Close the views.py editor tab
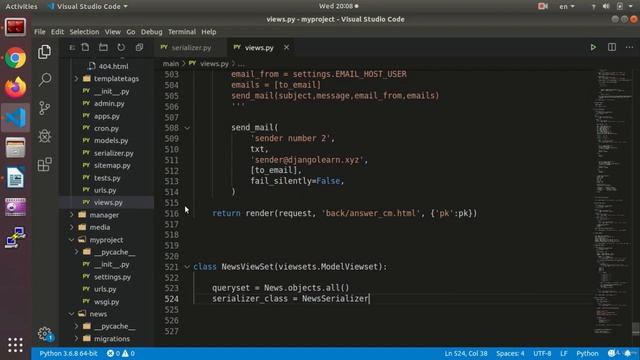The image size is (640, 360). pos(287,47)
